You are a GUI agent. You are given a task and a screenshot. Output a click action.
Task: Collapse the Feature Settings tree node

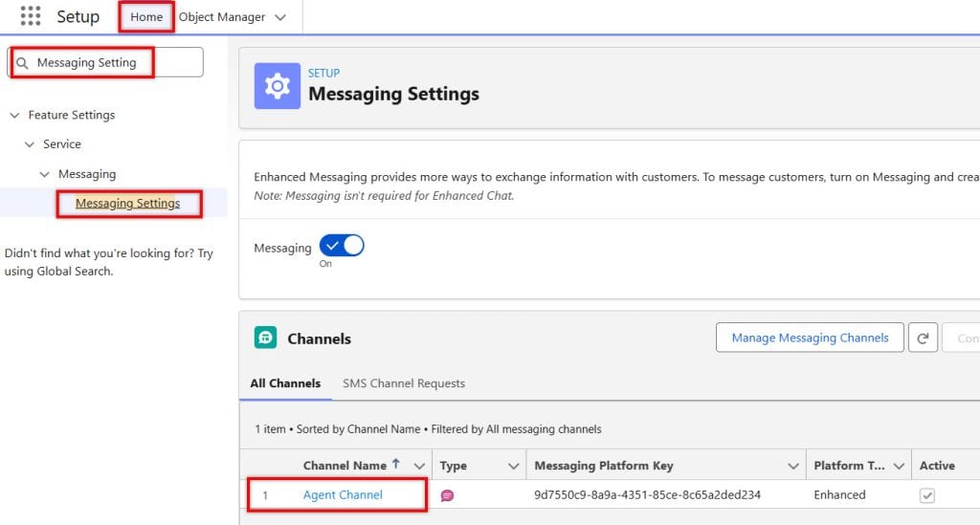15,116
